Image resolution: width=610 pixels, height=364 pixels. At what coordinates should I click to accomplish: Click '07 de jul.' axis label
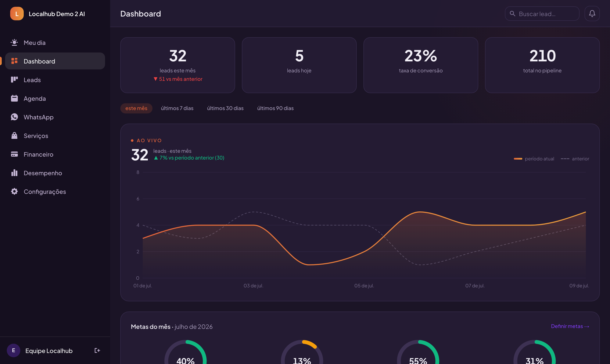[475, 285]
